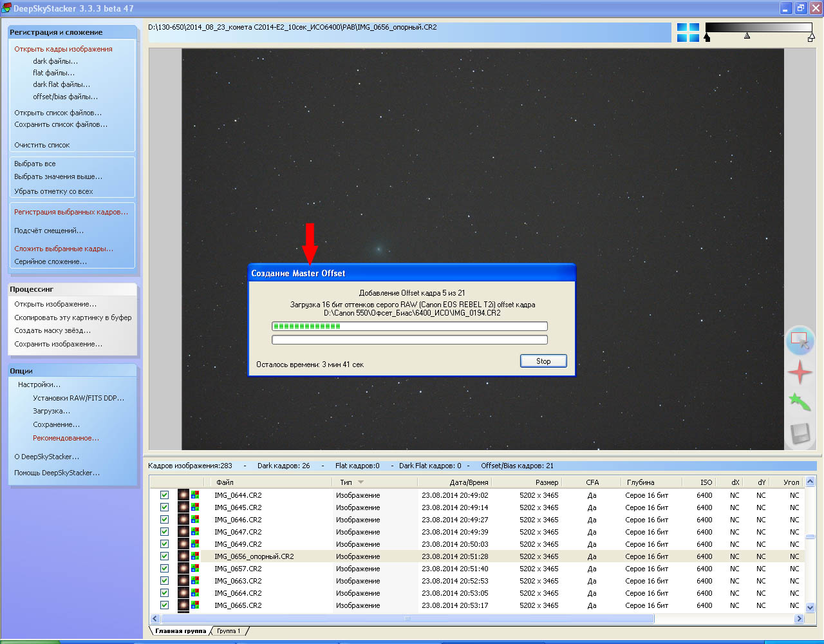Open the Настройки... options link
Image resolution: width=824 pixels, height=644 pixels.
39,384
